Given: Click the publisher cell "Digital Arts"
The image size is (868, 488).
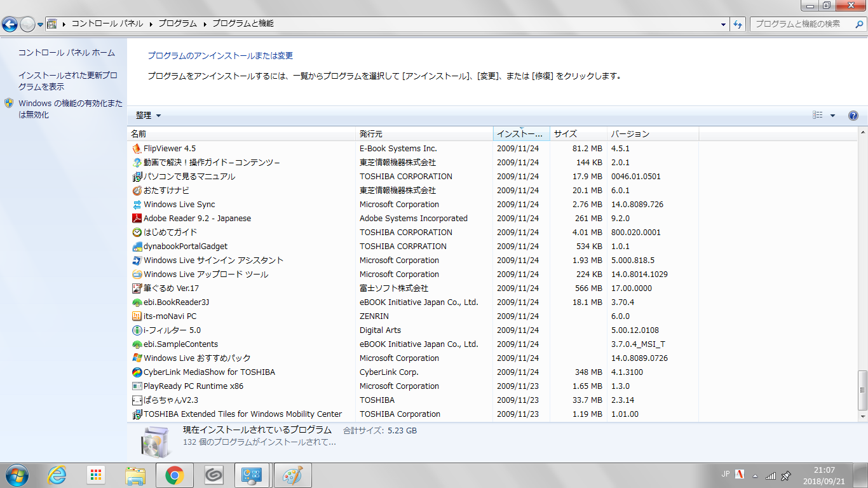Looking at the screenshot, I should pos(380,330).
